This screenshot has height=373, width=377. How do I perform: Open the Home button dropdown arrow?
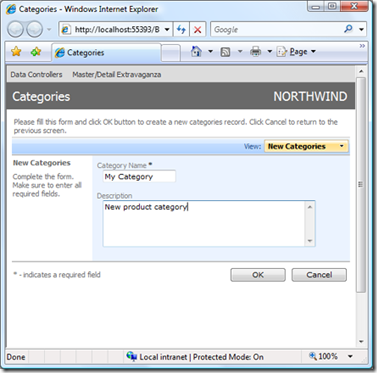210,52
